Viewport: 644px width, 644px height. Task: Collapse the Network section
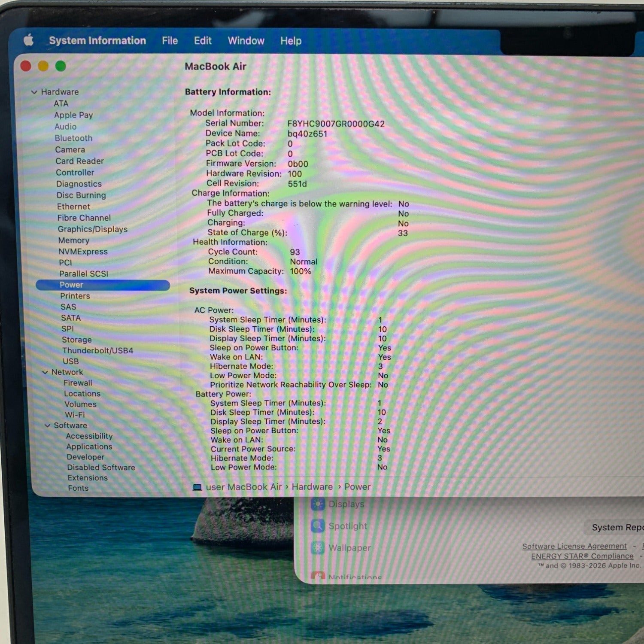[45, 372]
